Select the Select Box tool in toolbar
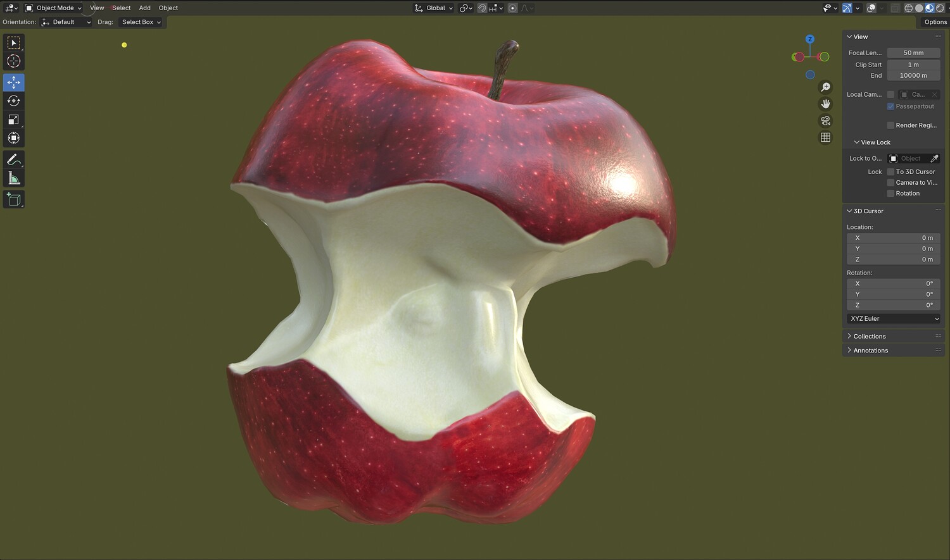 pos(13,43)
